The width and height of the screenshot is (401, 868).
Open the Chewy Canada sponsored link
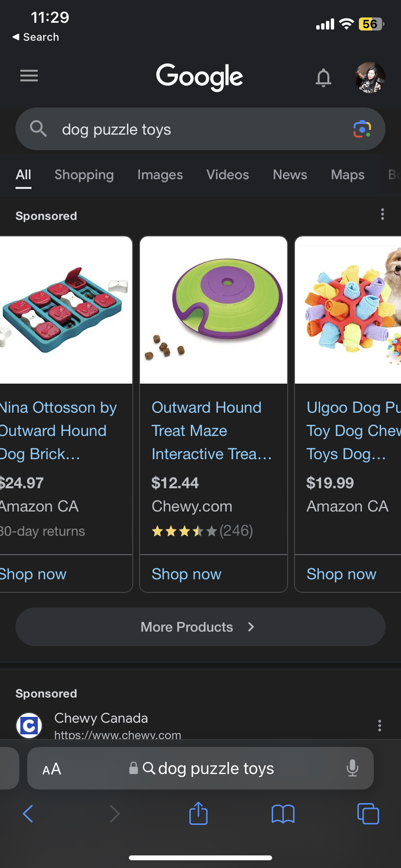101,718
